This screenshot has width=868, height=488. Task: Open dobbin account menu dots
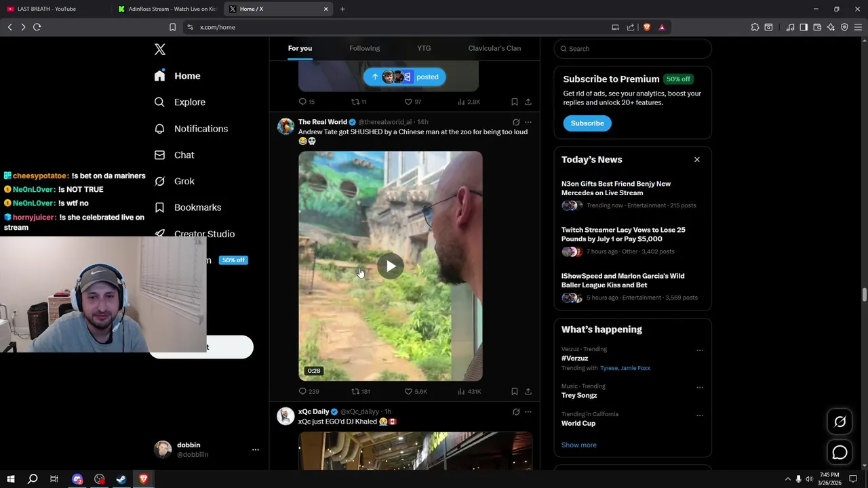pyautogui.click(x=256, y=449)
